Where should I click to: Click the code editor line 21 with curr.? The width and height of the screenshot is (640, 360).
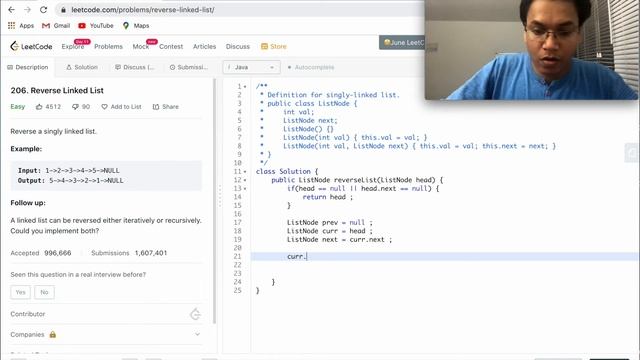pyautogui.click(x=444, y=256)
